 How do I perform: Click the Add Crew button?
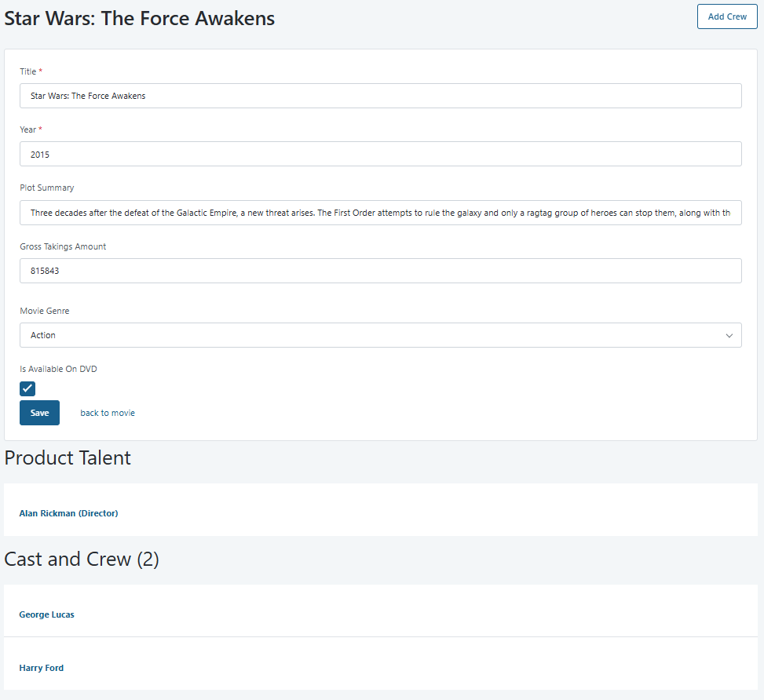pyautogui.click(x=727, y=16)
